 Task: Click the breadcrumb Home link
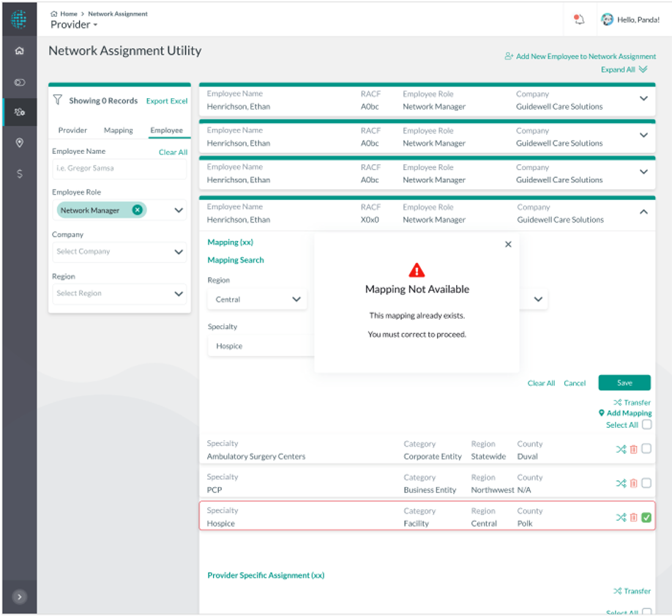coord(64,14)
